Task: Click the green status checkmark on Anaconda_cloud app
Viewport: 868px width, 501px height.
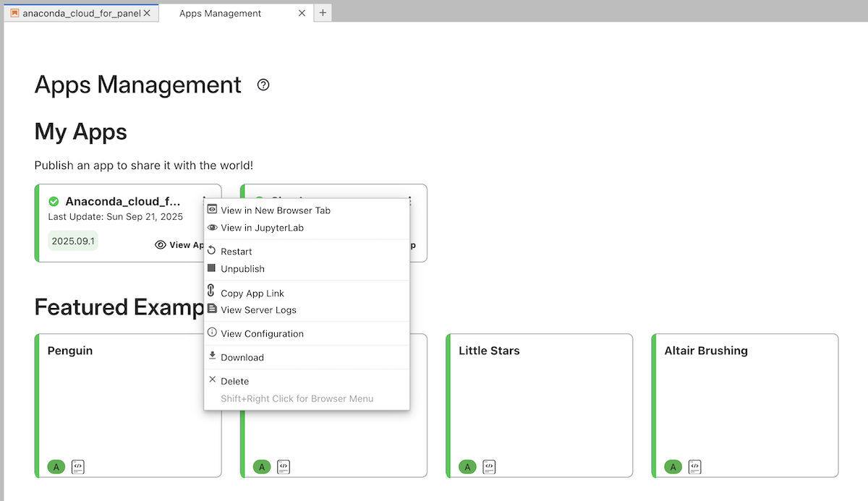Action: click(54, 202)
